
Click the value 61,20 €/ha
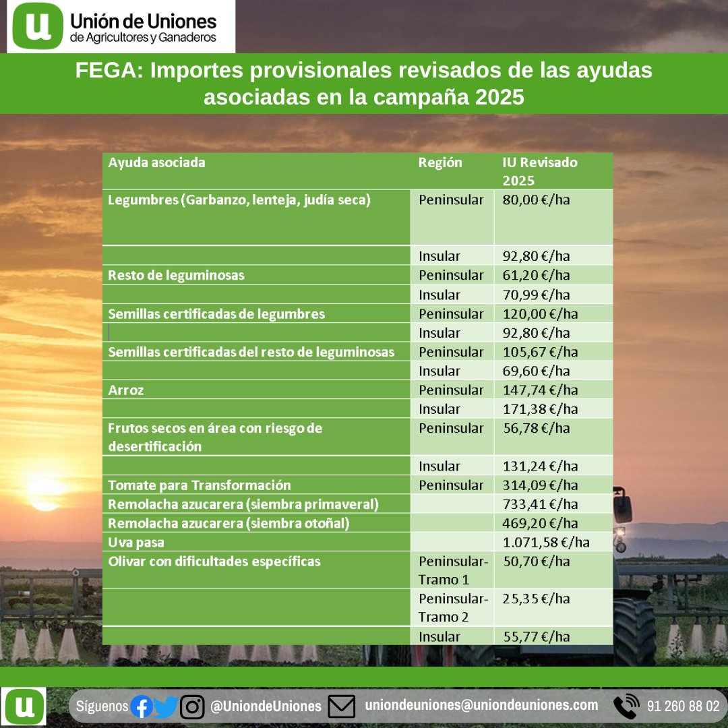(x=537, y=275)
